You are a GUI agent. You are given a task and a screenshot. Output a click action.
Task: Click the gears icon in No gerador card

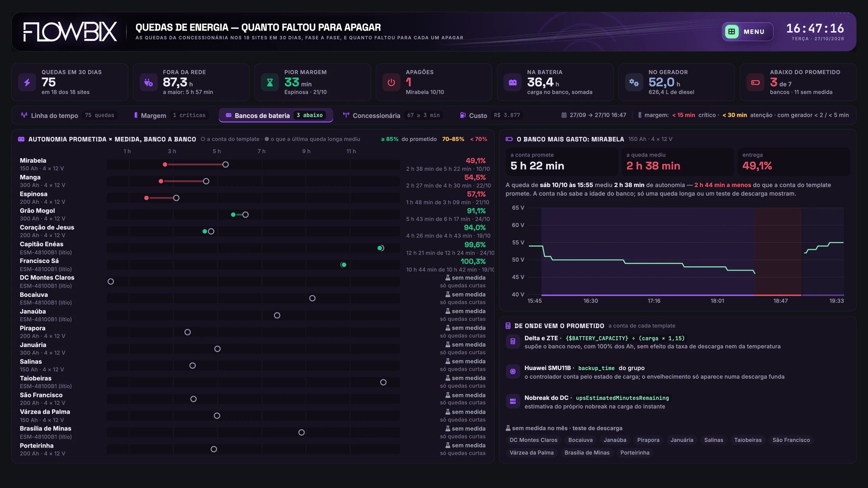coord(634,82)
